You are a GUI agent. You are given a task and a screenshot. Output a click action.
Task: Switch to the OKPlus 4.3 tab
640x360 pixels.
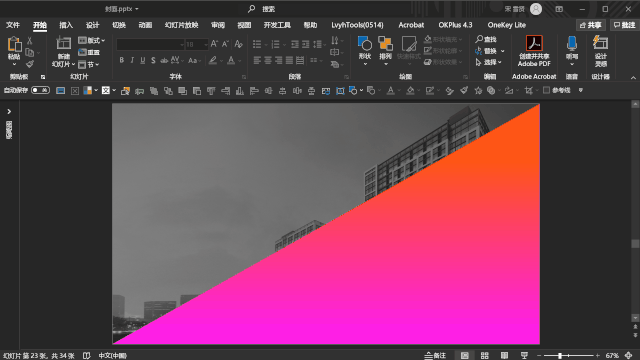(x=455, y=25)
